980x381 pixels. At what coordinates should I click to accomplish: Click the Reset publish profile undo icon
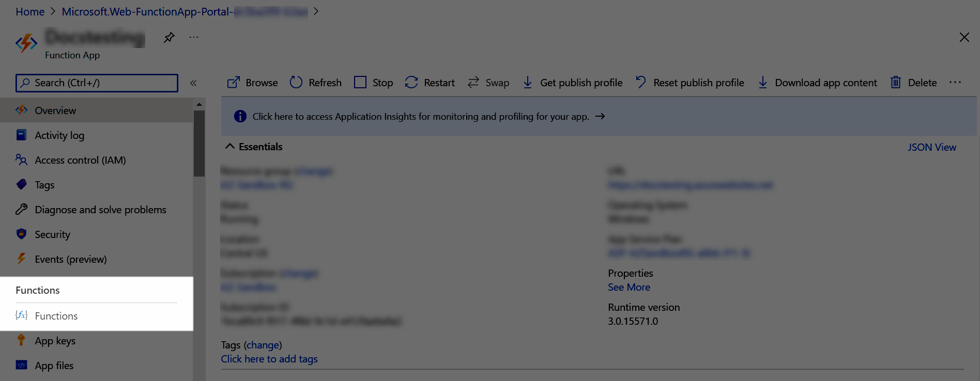[641, 82]
